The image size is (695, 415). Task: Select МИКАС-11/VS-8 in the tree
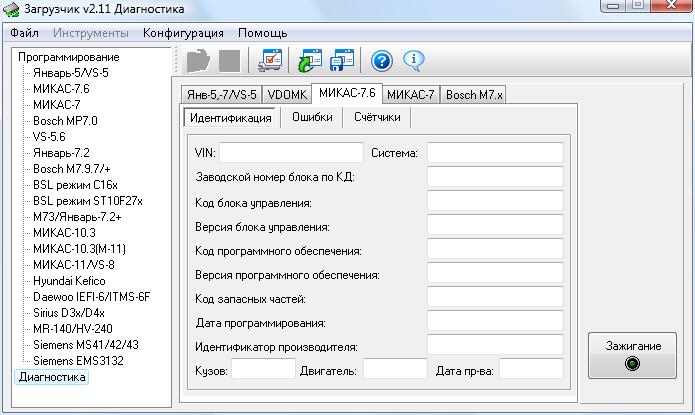click(x=74, y=265)
